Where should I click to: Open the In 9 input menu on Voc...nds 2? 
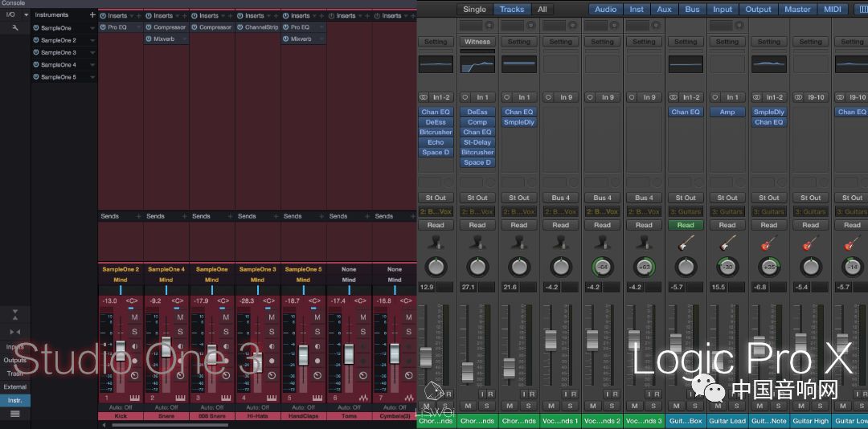(x=607, y=97)
